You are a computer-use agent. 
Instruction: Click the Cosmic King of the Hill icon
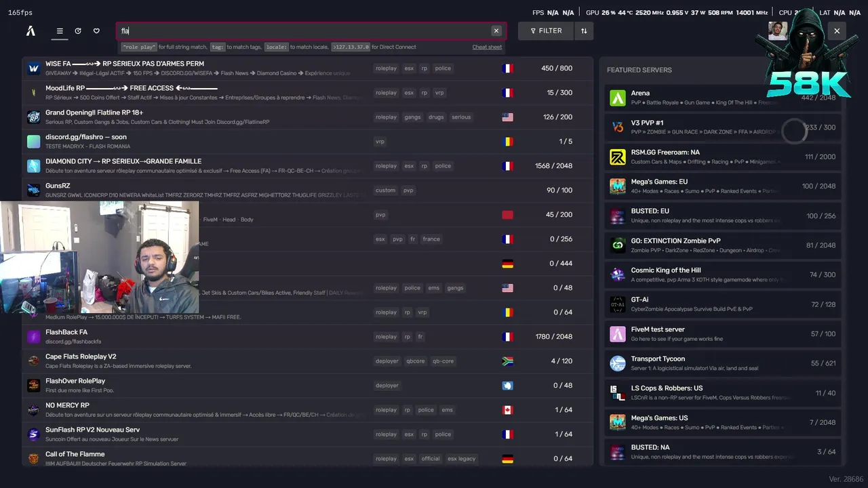tap(618, 275)
